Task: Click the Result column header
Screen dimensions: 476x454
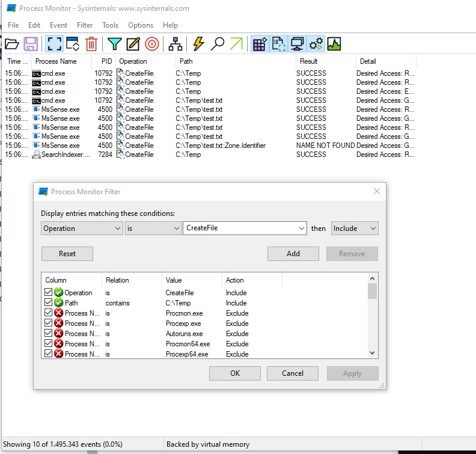Action: click(326, 61)
